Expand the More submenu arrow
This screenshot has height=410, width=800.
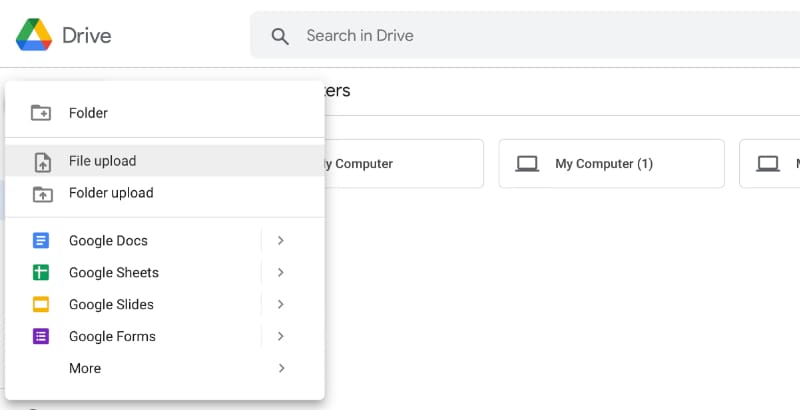(x=281, y=368)
